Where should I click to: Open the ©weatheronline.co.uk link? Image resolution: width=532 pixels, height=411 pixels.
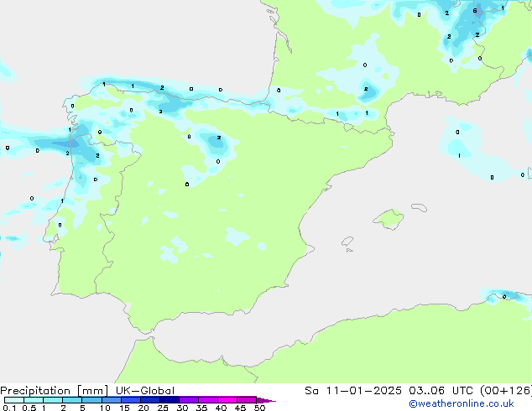pyautogui.click(x=462, y=403)
